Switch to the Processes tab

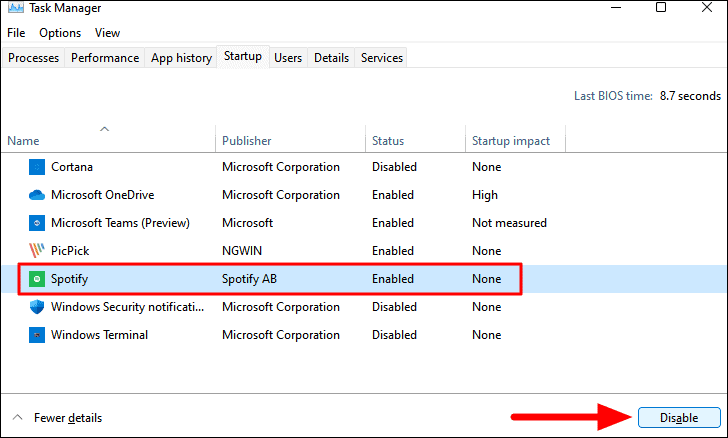click(x=33, y=58)
